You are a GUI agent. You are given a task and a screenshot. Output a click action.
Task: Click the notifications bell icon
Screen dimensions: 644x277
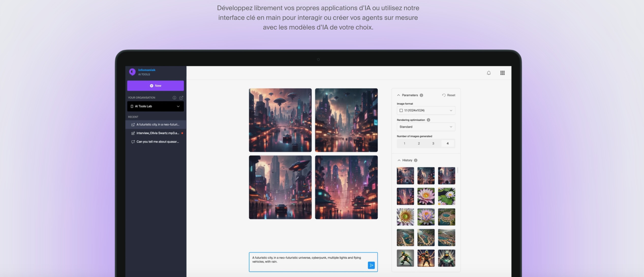pos(488,73)
